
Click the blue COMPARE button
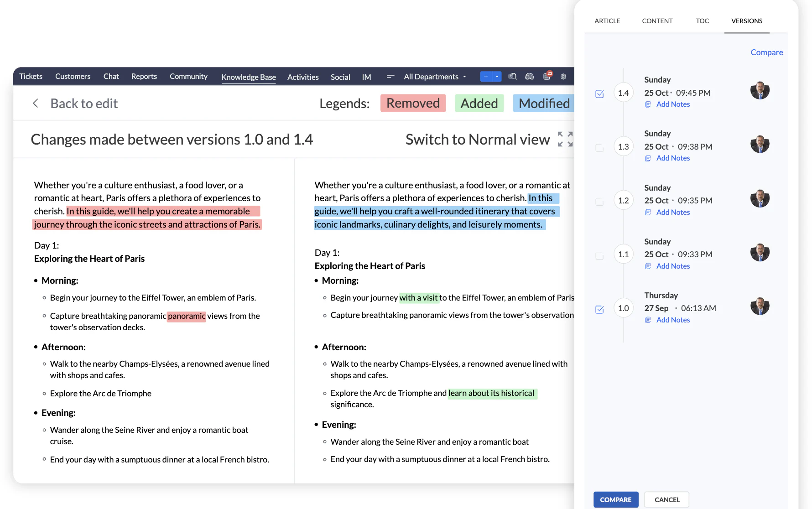pos(616,500)
